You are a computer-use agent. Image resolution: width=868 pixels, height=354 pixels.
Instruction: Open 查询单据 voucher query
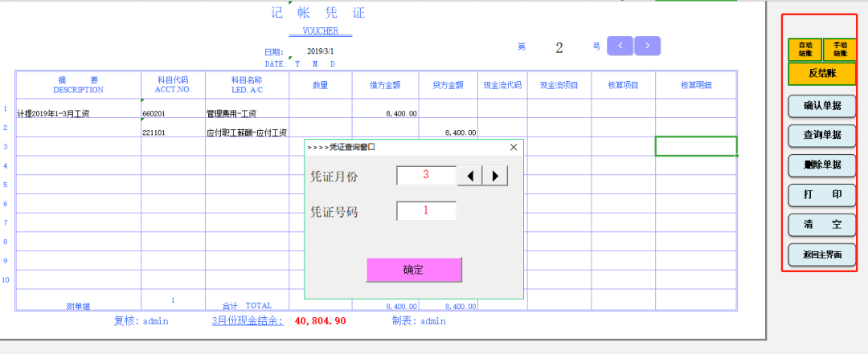[x=822, y=135]
